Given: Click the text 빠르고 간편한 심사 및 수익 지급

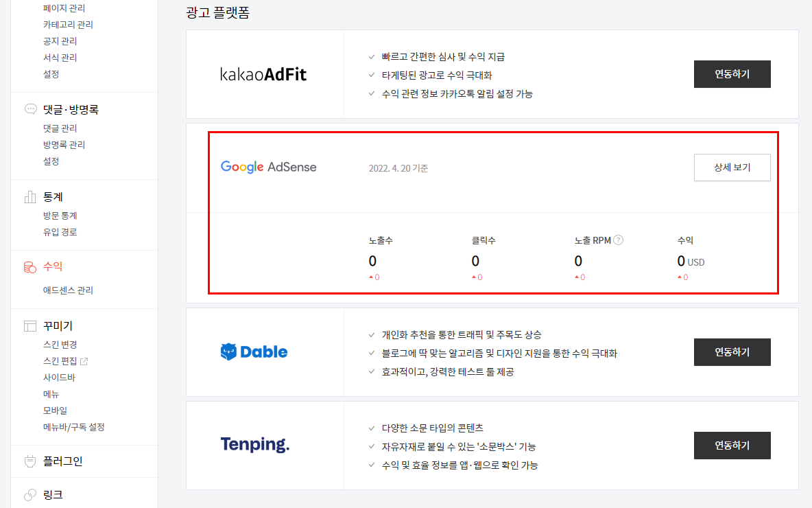Looking at the screenshot, I should 443,56.
